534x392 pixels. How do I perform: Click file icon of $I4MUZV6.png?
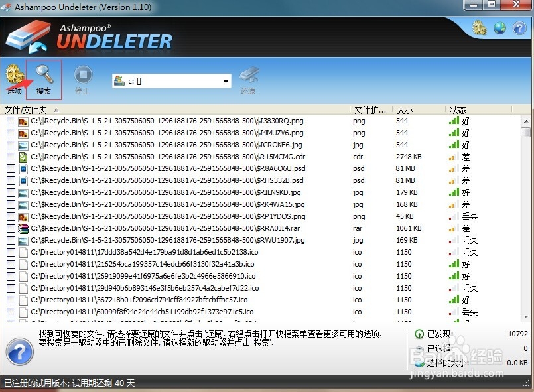click(x=23, y=133)
